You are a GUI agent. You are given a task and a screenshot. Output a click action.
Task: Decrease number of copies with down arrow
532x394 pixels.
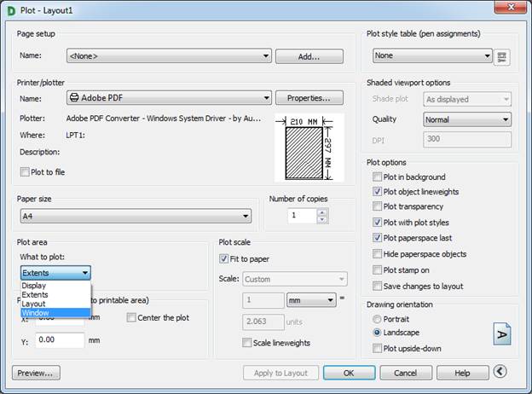322,219
